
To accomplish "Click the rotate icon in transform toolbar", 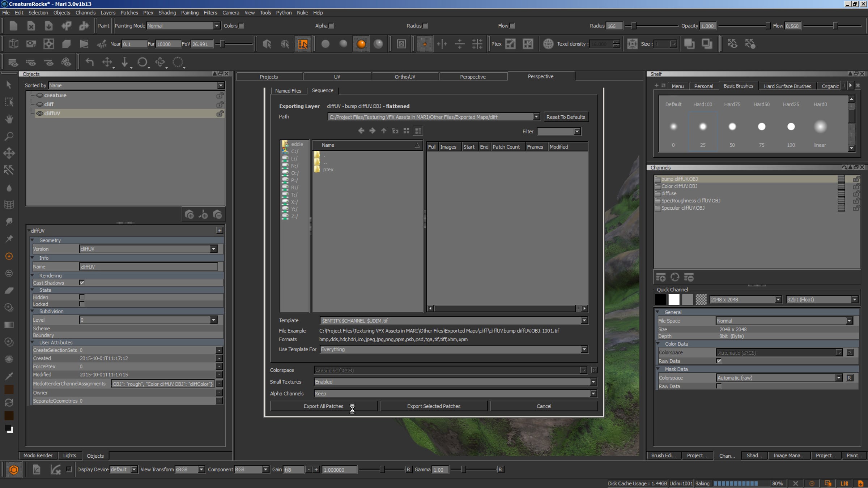I will [x=142, y=62].
